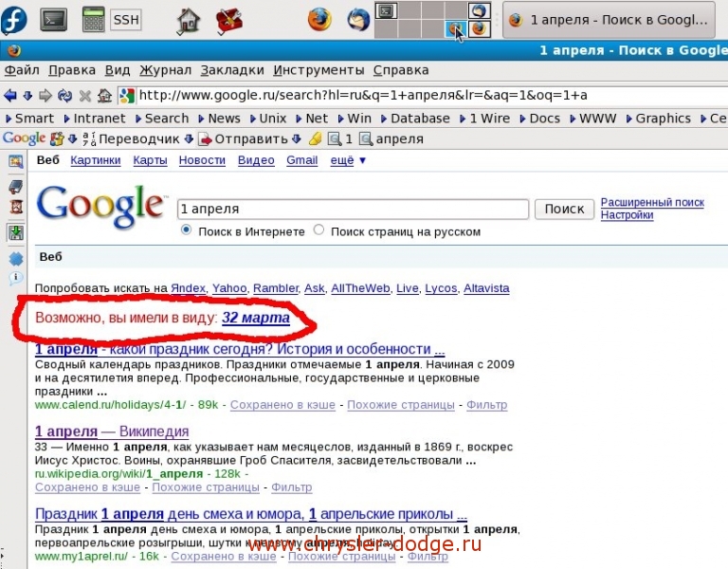Select the Поиск в Интернете radio
The image size is (728, 569).
pos(186,229)
